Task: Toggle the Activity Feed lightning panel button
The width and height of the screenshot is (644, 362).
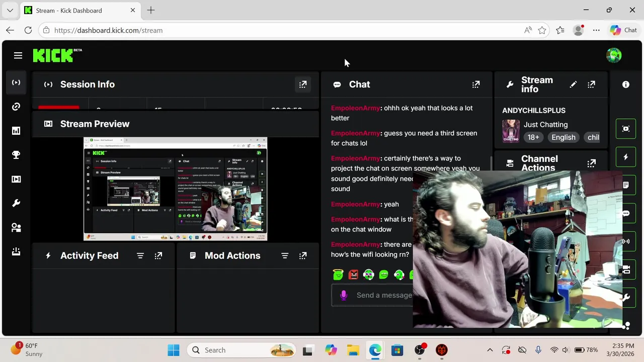Action: click(x=626, y=157)
